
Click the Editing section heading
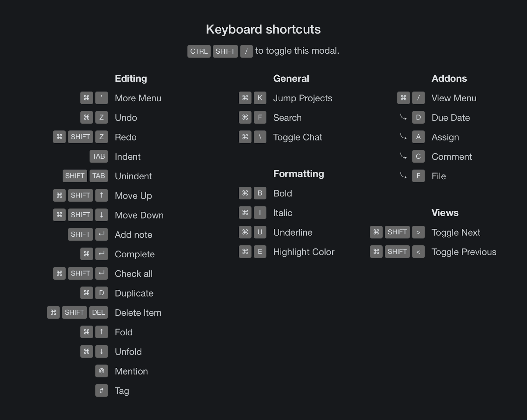[x=131, y=78]
